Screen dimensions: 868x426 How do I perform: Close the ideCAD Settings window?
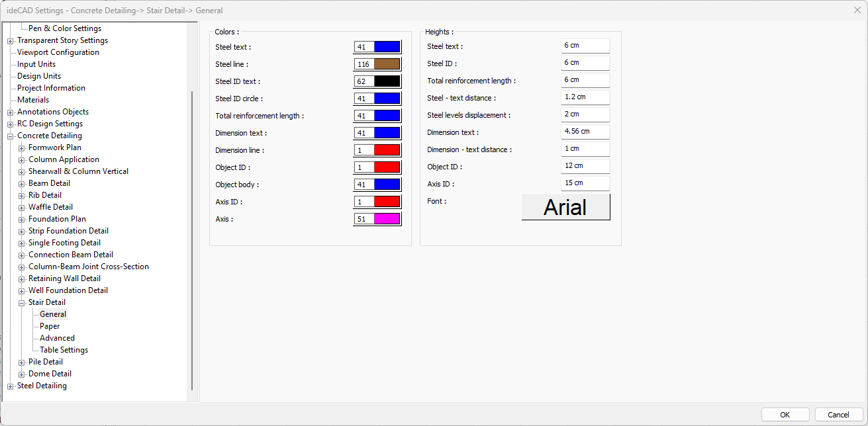click(857, 10)
